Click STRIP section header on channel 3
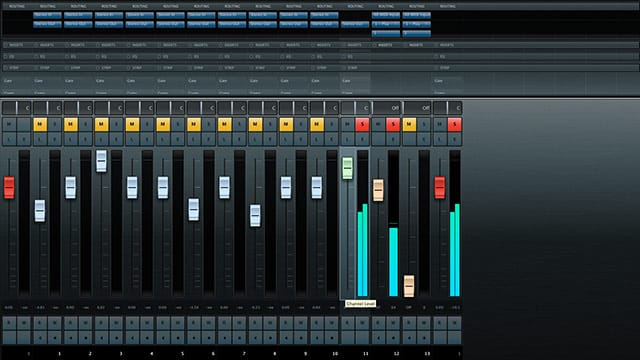 click(109, 68)
